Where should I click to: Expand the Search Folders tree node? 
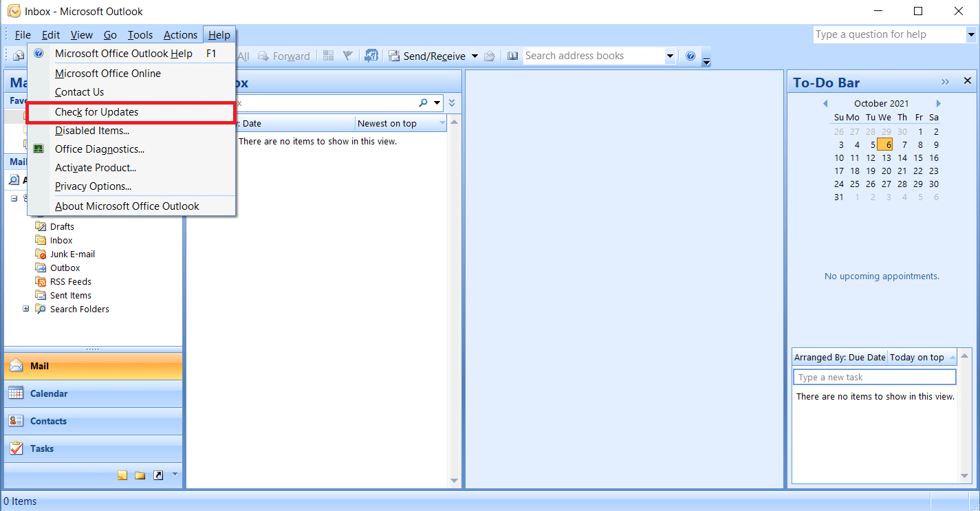point(26,309)
